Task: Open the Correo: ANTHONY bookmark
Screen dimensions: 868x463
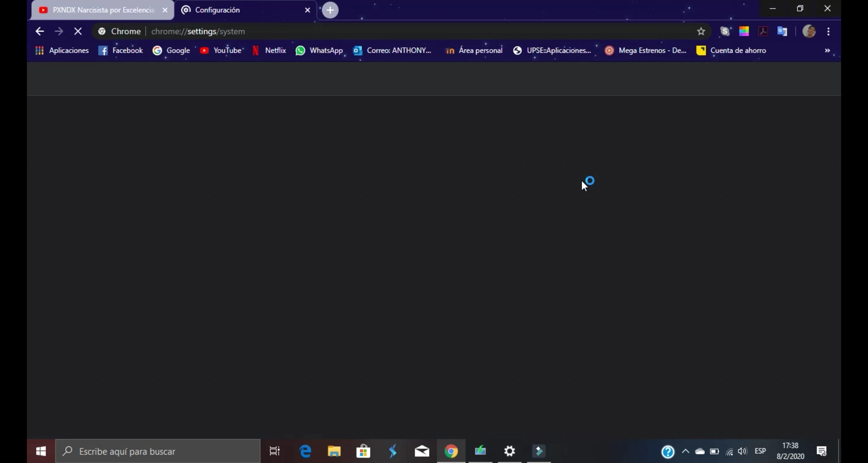Action: (x=392, y=50)
